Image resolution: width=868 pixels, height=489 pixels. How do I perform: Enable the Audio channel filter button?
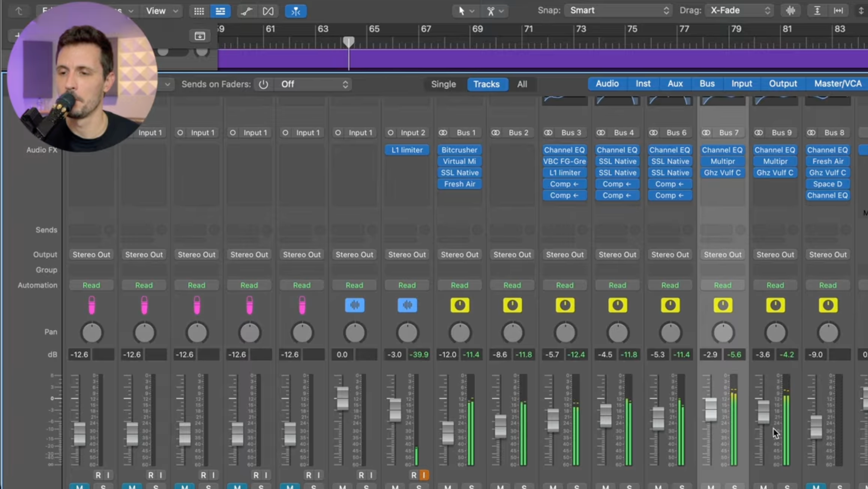coord(607,84)
